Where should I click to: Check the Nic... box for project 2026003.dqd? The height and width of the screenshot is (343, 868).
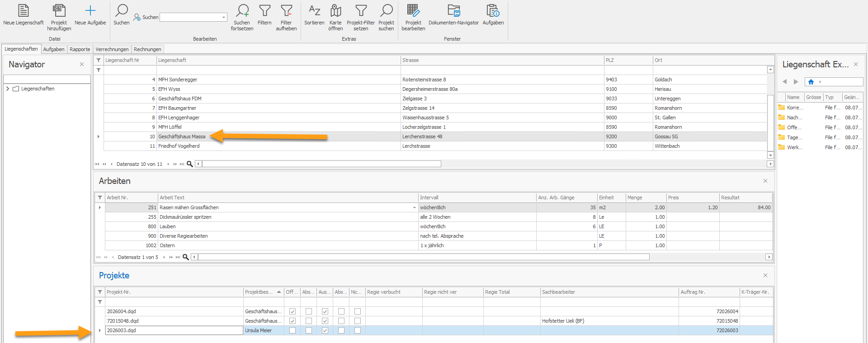pyautogui.click(x=358, y=330)
